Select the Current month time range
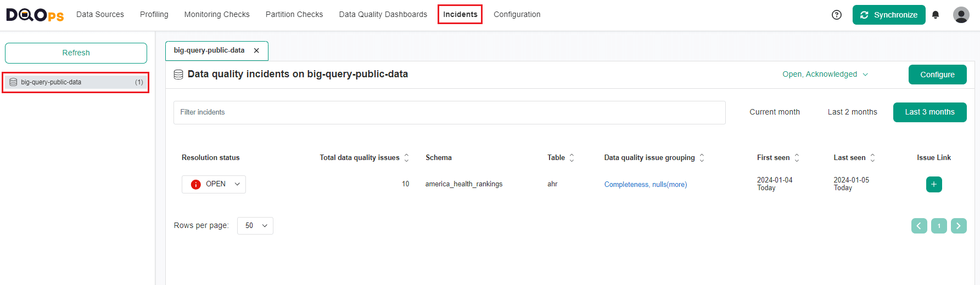Image resolution: width=980 pixels, height=285 pixels. 774,112
